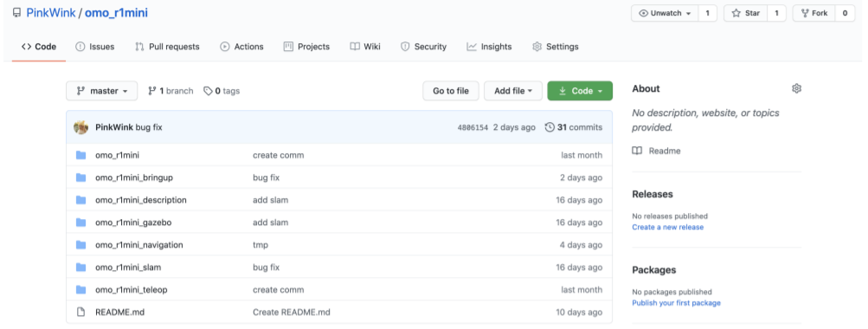The height and width of the screenshot is (329, 868).
Task: Click Create a new release
Action: click(x=667, y=227)
